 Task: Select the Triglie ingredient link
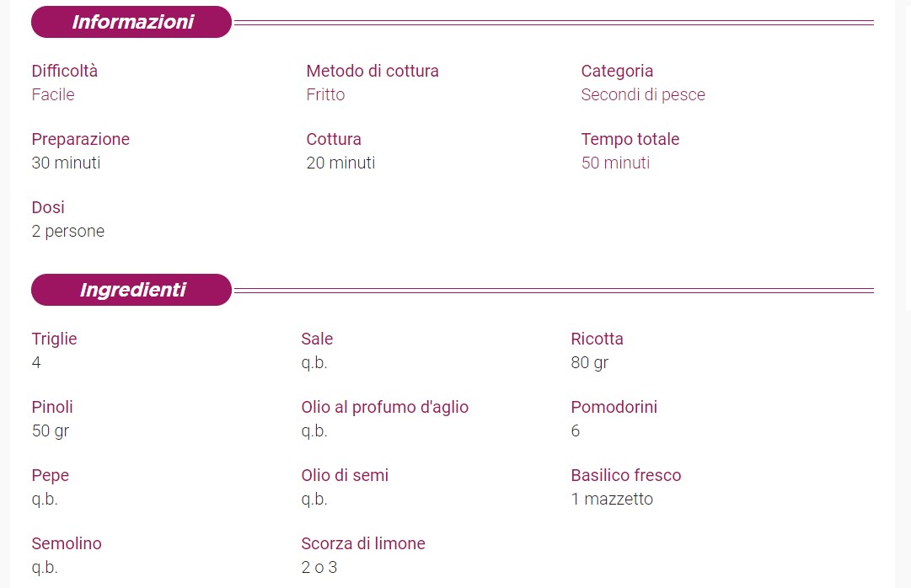(x=54, y=339)
